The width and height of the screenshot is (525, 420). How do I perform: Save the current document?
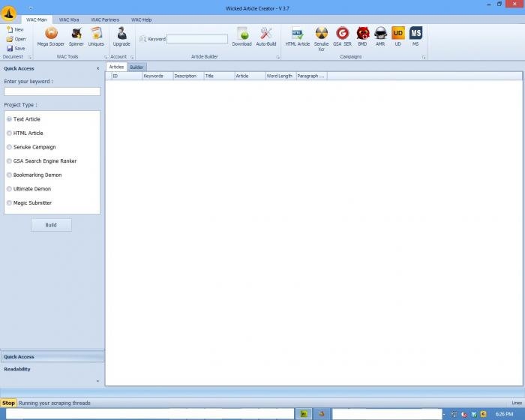point(16,48)
